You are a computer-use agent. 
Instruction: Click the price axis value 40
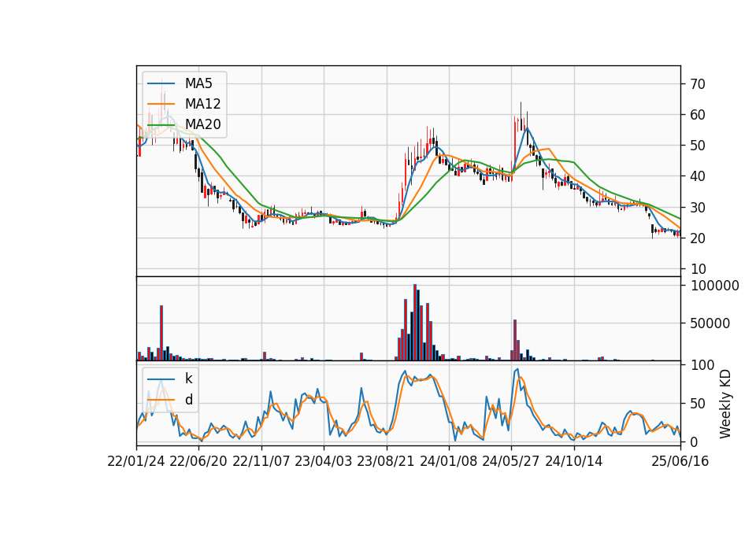pos(698,176)
